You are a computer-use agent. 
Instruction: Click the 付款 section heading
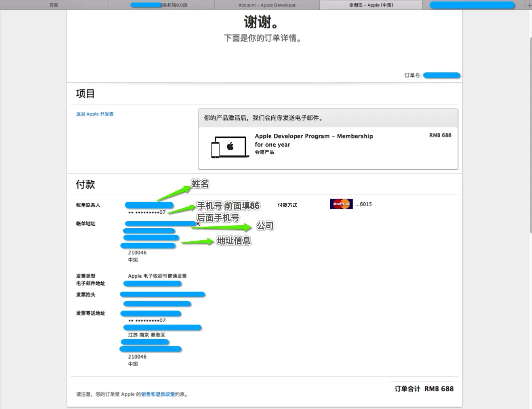pyautogui.click(x=85, y=184)
